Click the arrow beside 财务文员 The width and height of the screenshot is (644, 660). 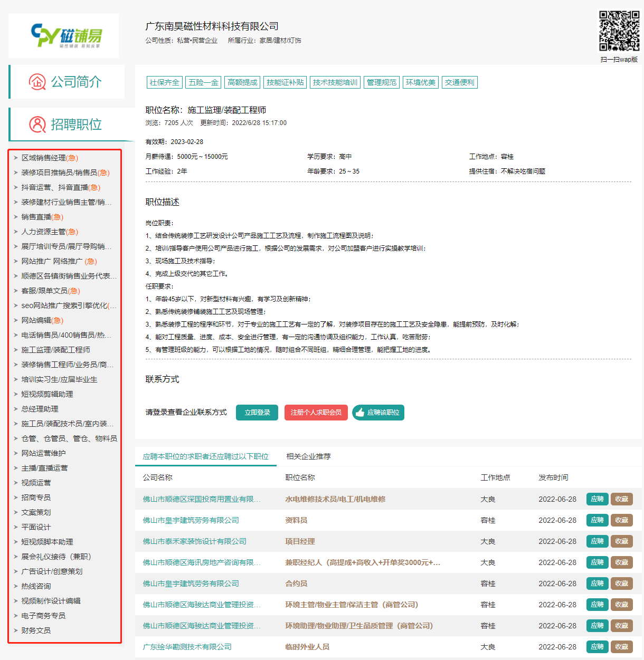[16, 630]
